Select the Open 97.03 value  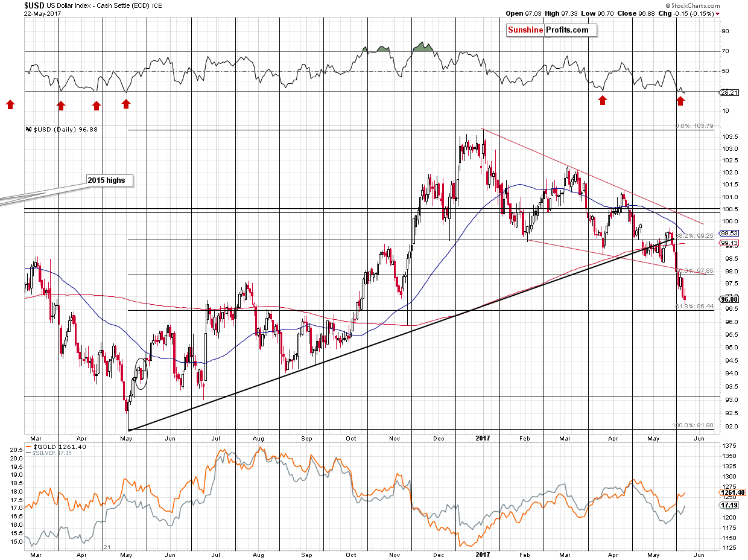point(523,13)
